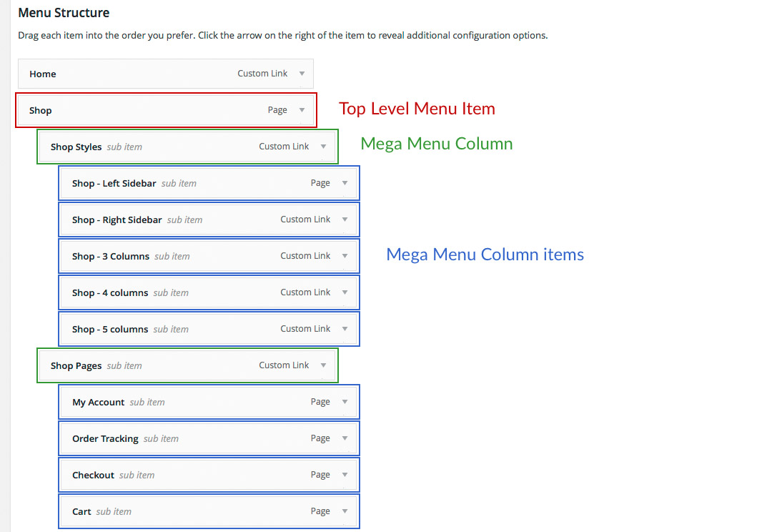
Task: Select the Shop - Left Sidebar title
Action: coord(114,183)
